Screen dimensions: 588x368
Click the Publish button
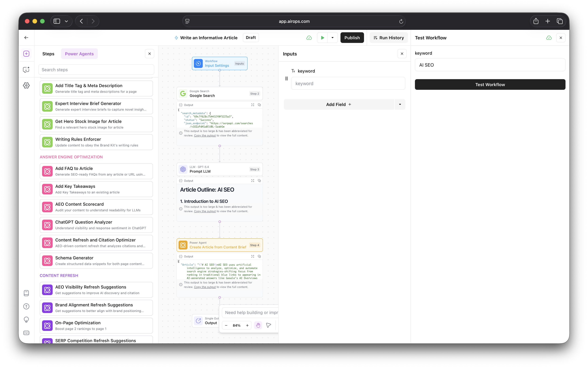click(x=352, y=38)
